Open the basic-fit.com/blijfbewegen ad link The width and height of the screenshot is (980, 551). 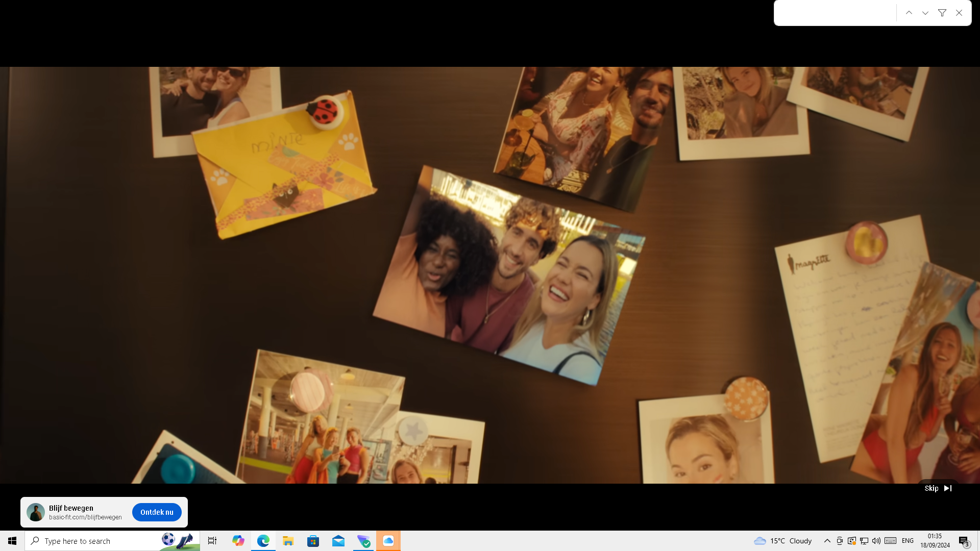pos(85,517)
